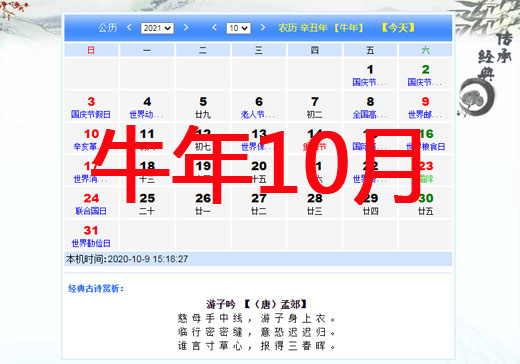Select the date 11 cell

(x=147, y=138)
